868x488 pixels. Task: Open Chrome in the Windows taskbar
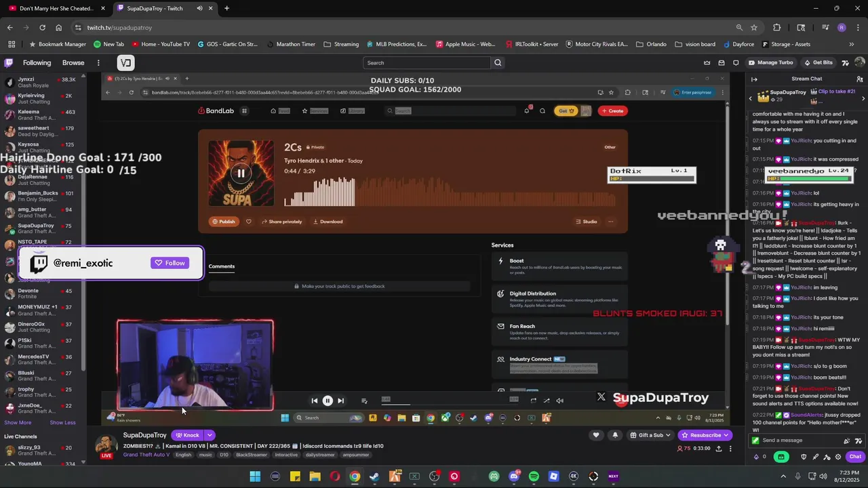[x=355, y=476]
